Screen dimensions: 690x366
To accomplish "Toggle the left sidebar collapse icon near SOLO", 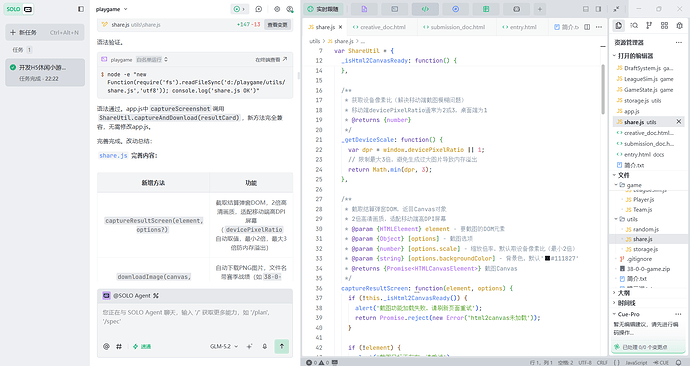I will point(81,9).
